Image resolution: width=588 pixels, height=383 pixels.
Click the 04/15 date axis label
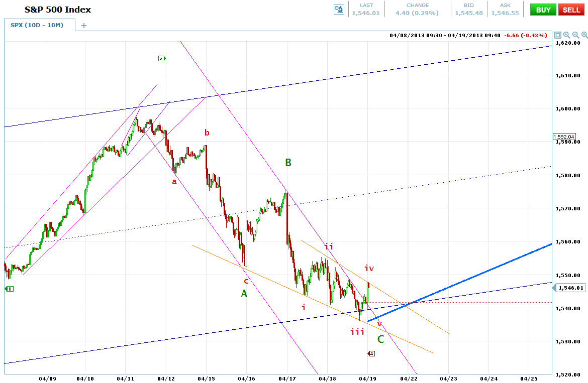pyautogui.click(x=206, y=378)
